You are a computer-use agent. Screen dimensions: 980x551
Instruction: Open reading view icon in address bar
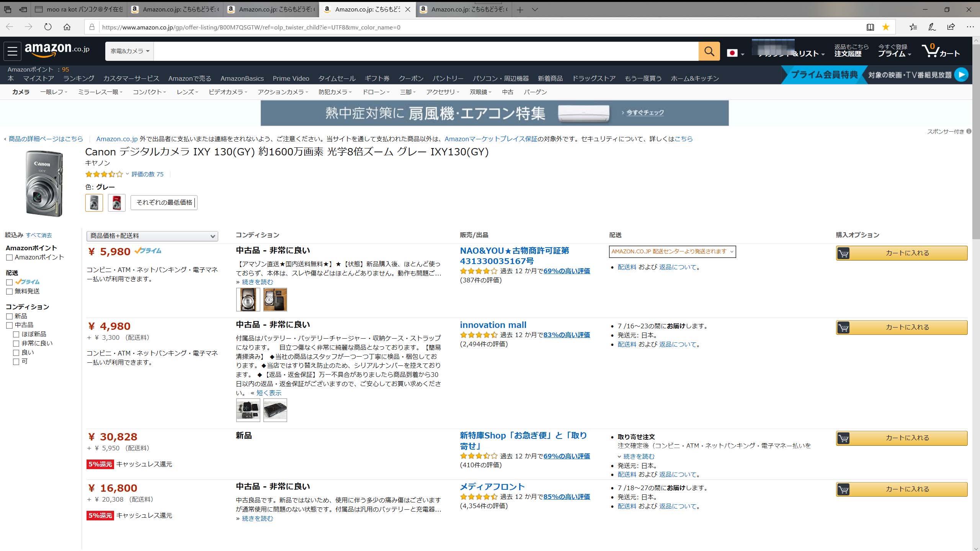click(x=870, y=27)
